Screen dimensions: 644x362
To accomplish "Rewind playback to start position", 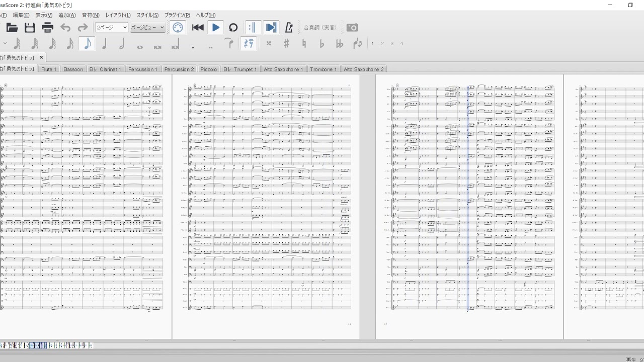I will point(198,28).
